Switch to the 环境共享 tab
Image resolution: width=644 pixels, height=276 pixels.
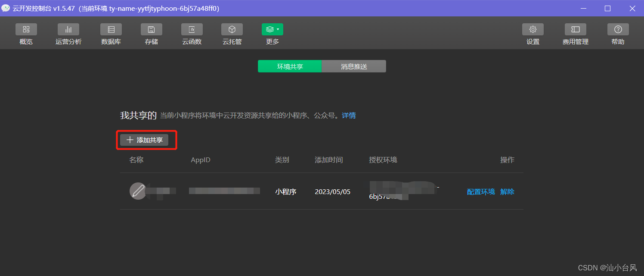290,66
